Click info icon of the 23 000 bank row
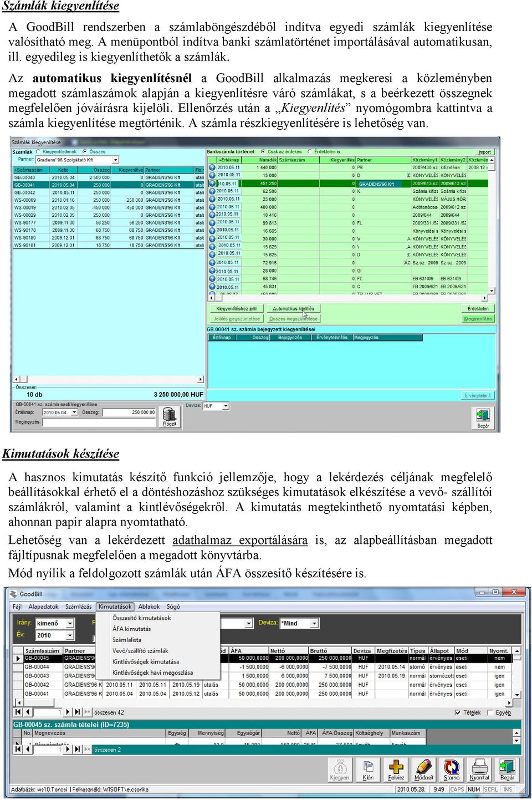The width and height of the screenshot is (532, 800). click(212, 199)
